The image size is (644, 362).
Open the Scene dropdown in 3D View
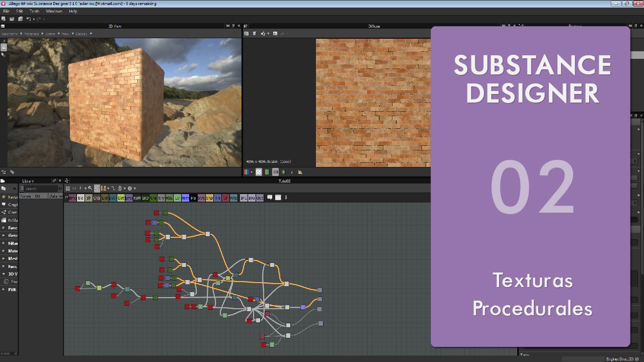click(52, 34)
